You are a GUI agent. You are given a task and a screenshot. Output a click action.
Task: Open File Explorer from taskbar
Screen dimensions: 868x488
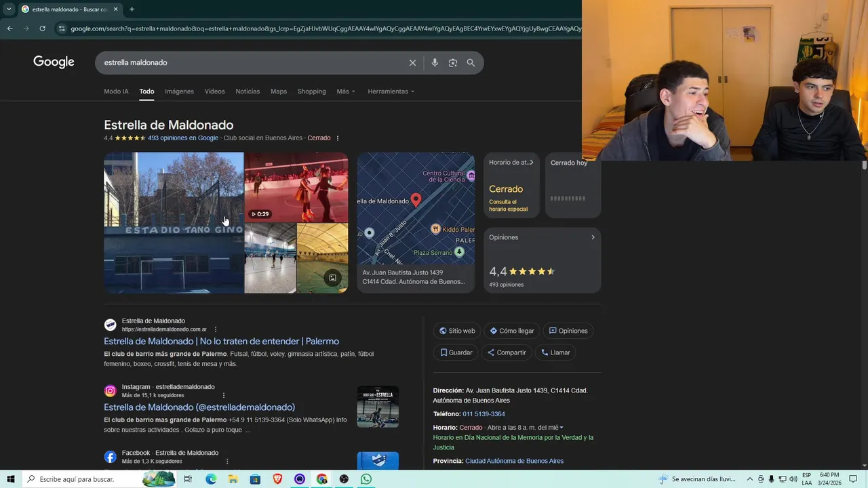233,479
